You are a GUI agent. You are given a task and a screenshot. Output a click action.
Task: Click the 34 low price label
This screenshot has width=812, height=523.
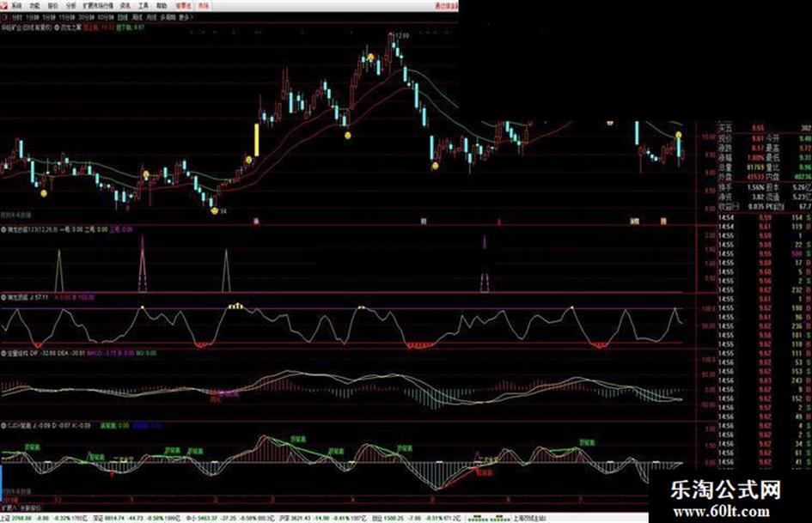coord(223,210)
